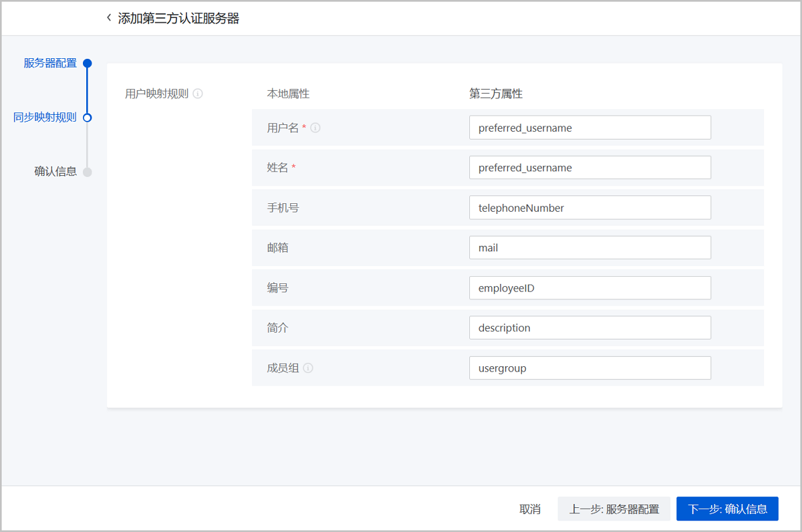Show the info tooltip beside 成员组
The image size is (802, 532).
point(308,368)
